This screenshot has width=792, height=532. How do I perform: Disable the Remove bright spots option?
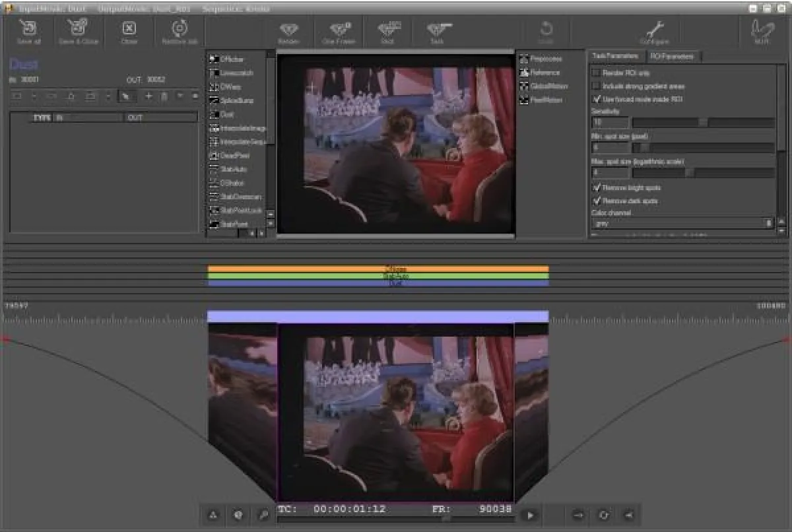(x=596, y=187)
